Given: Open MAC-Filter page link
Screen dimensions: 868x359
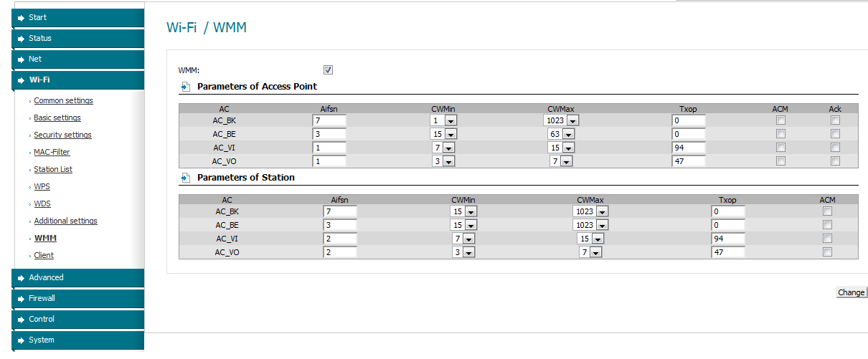Looking at the screenshot, I should tap(52, 152).
